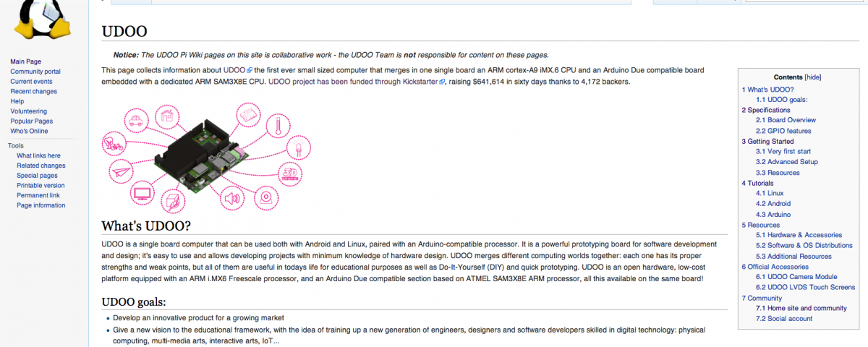Viewport: 868px width, 347px height.
Task: Jump to 6.2 UDOO LVDS Touch Screens
Action: click(806, 287)
